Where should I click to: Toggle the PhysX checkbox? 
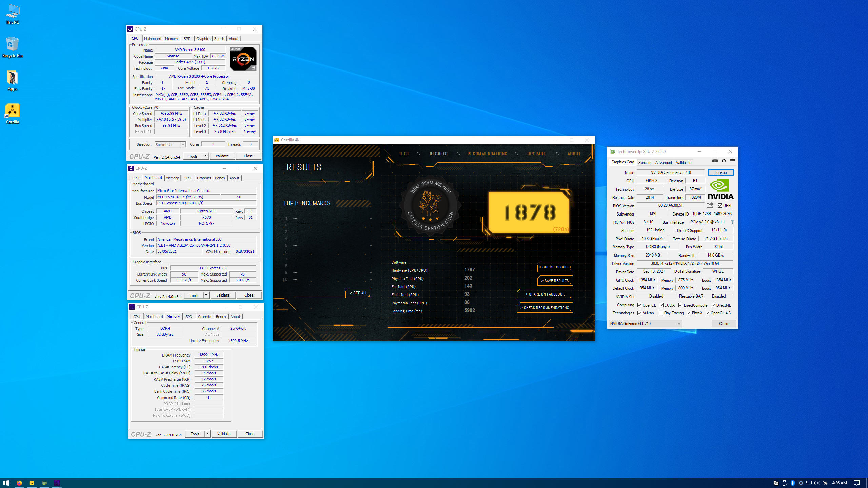689,313
